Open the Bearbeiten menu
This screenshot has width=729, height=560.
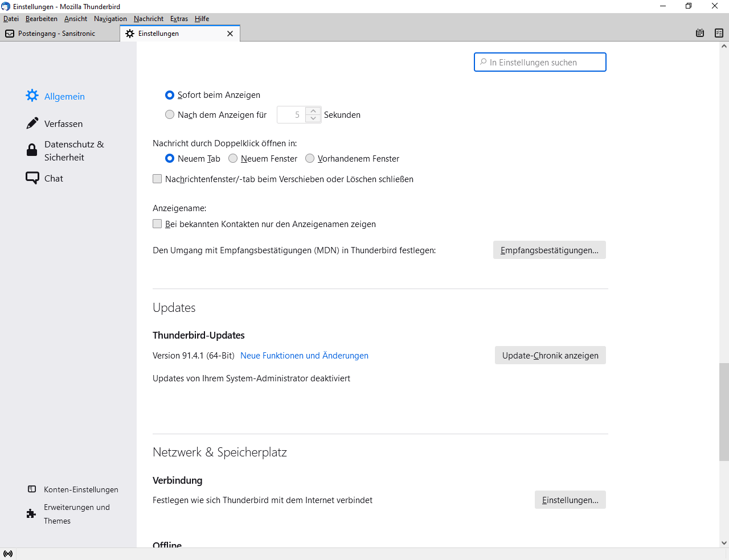tap(42, 19)
